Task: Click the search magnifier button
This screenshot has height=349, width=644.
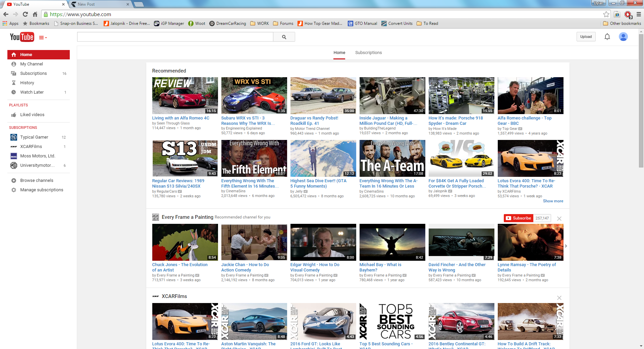Action: (284, 37)
